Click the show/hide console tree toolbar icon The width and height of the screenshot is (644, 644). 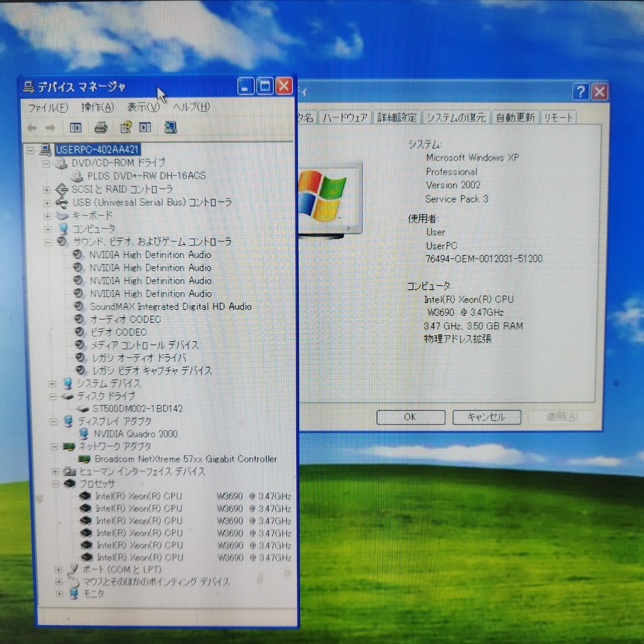[x=76, y=128]
